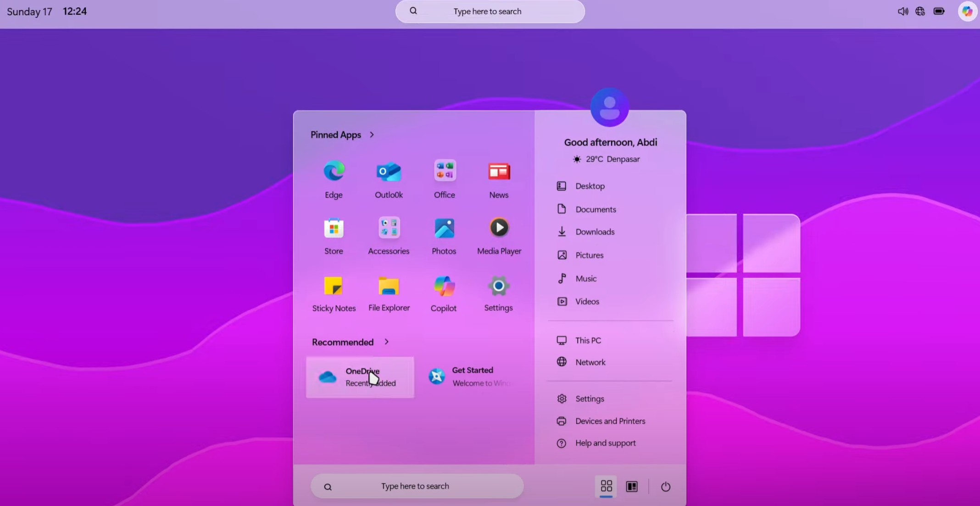Click OneDrive recently added item
This screenshot has height=506, width=980.
tap(360, 377)
